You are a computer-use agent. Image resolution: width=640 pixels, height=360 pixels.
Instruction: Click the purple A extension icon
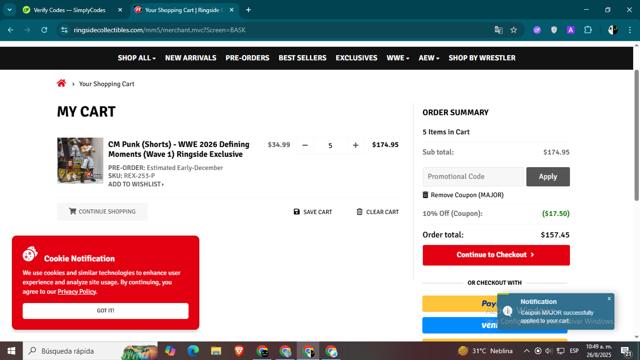coord(571,30)
